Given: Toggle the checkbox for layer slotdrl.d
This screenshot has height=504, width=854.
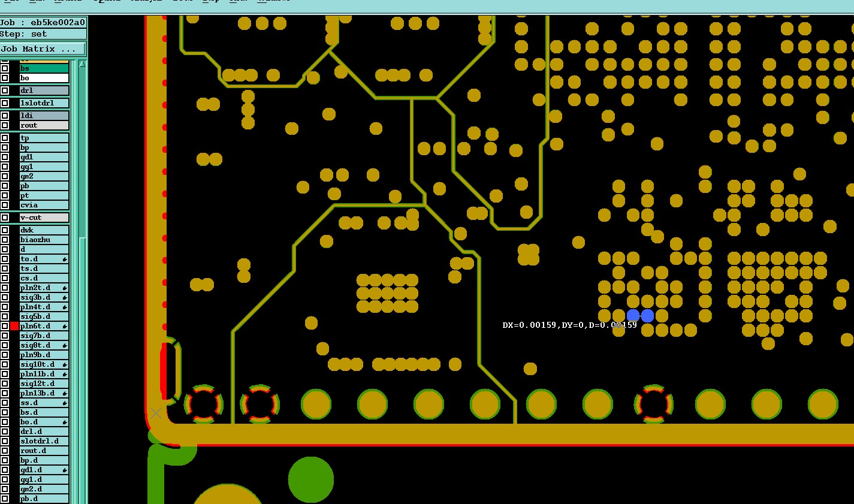Looking at the screenshot, I should click(x=5, y=441).
